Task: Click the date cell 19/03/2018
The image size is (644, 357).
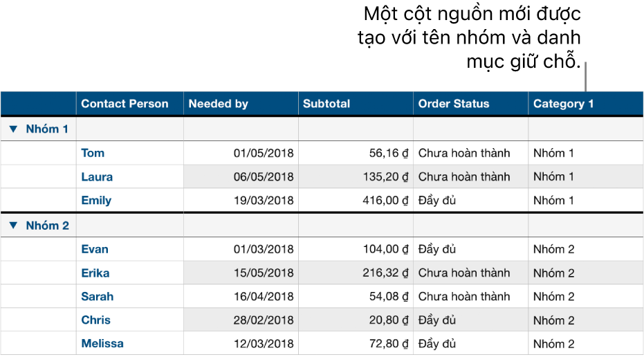Action: tap(263, 201)
